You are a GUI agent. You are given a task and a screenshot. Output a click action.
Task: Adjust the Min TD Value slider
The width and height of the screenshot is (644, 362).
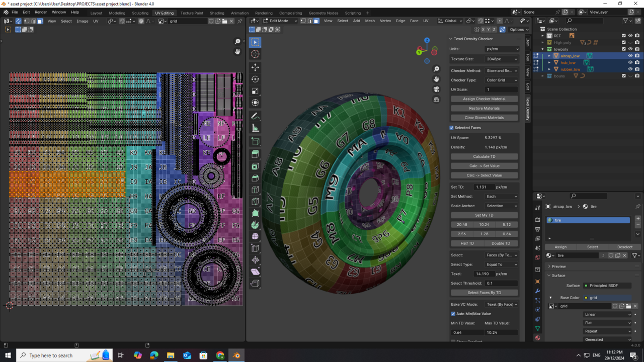[467, 332]
